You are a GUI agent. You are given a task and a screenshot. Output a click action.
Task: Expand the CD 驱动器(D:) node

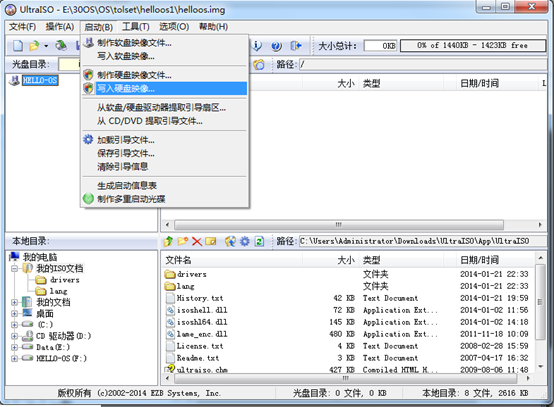click(x=14, y=336)
